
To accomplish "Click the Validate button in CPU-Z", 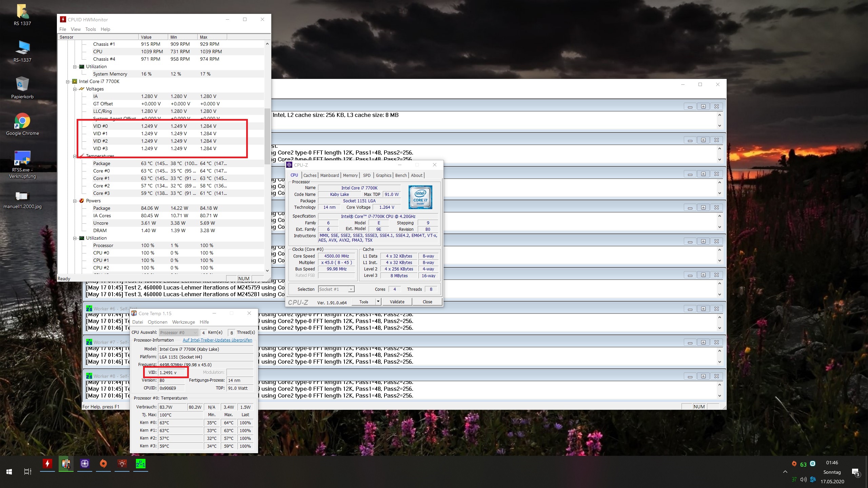I will [x=397, y=302].
